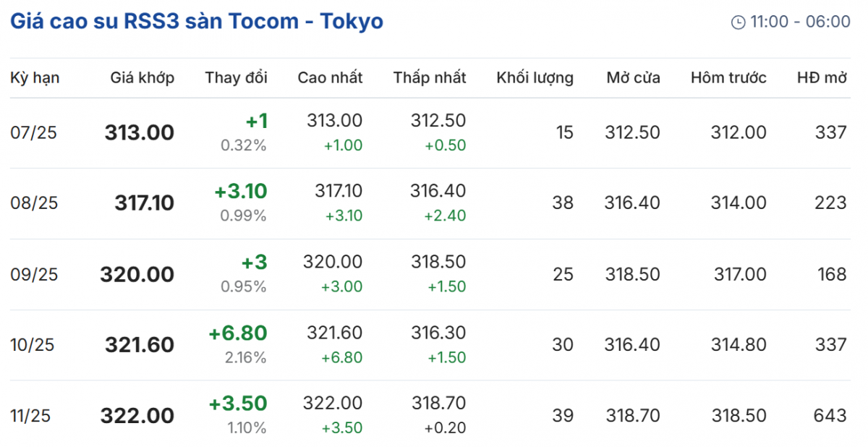Click the 317.10 matched price
868x447 pixels.
[x=144, y=203]
